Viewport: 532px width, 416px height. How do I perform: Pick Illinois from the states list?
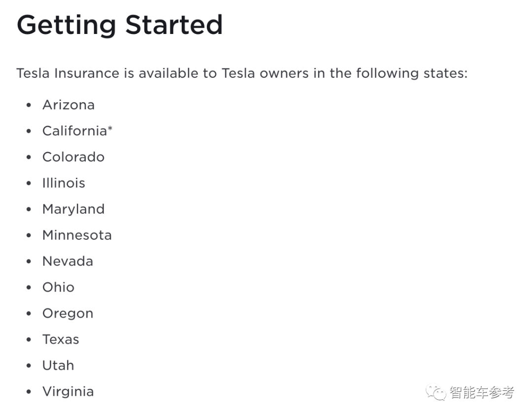click(64, 183)
